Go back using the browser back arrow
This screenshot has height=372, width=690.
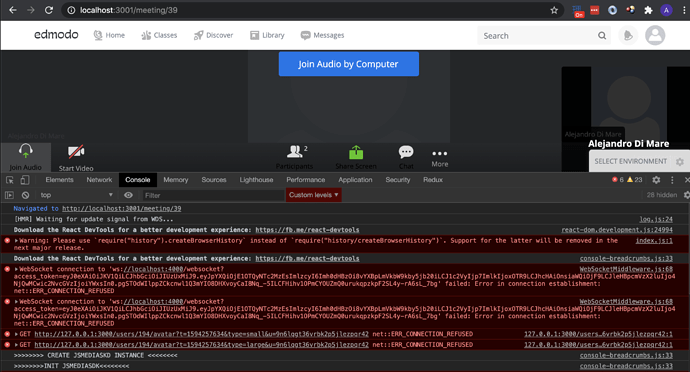click(13, 10)
